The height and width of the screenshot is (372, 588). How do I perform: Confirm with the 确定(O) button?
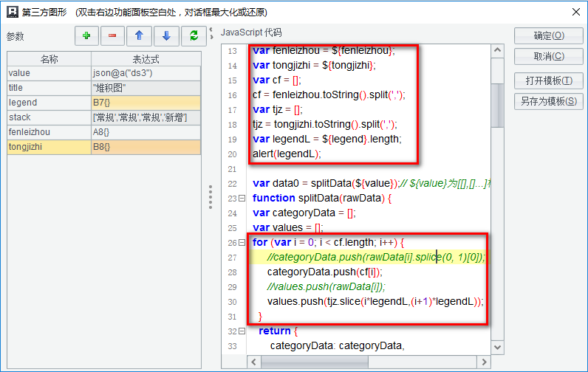tap(549, 35)
